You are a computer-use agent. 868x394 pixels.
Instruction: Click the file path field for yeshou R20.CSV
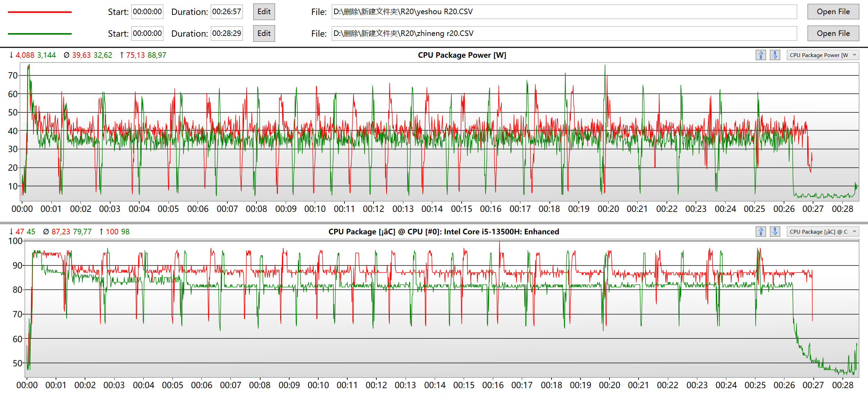(564, 12)
